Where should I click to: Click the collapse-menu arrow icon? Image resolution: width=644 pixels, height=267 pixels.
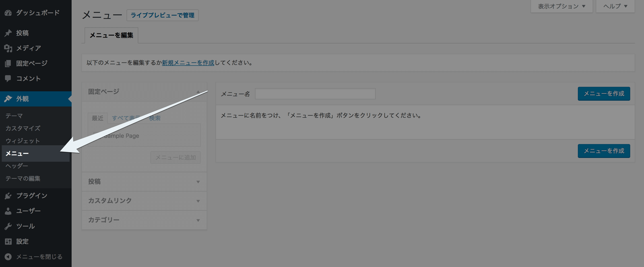click(x=8, y=257)
